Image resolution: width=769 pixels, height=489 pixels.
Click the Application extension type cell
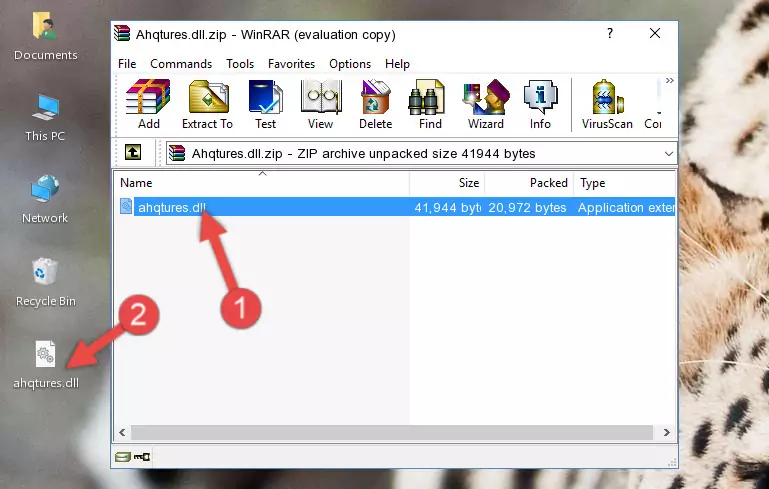pos(626,207)
